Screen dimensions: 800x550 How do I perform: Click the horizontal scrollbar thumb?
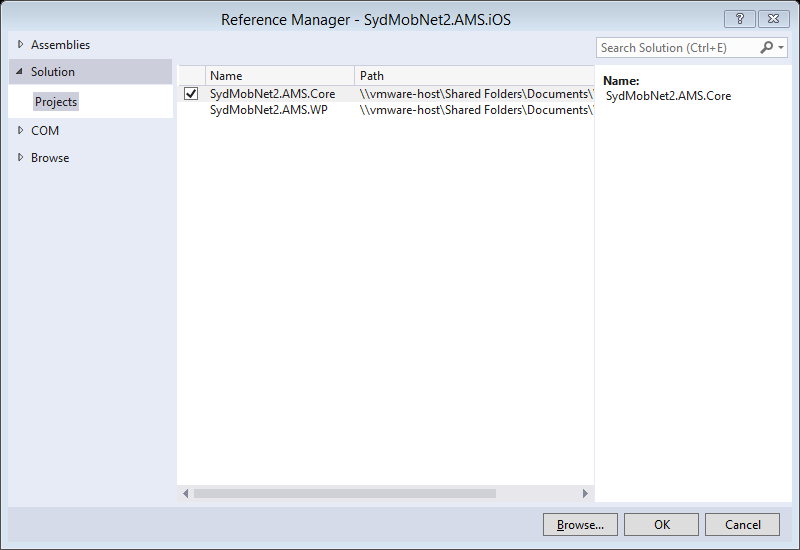tap(345, 493)
